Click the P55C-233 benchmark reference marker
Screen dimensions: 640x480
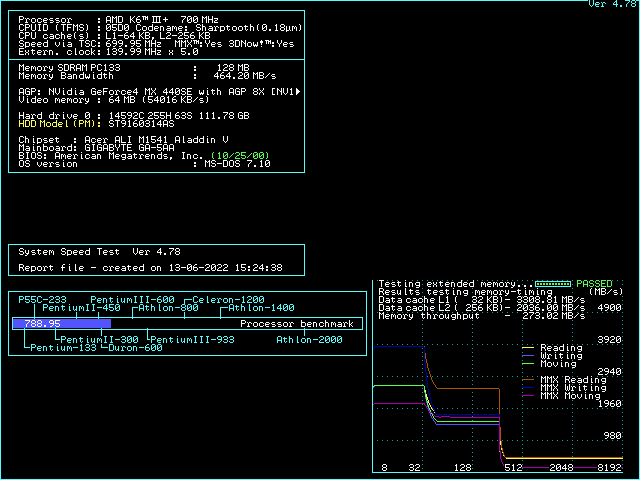click(x=42, y=300)
